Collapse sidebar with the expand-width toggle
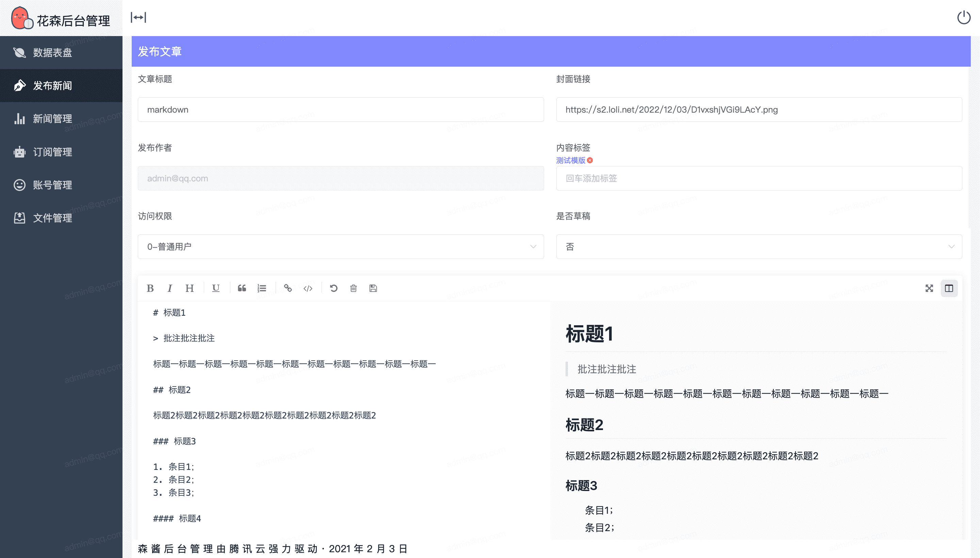Screen dimensions: 980x558 tap(138, 17)
